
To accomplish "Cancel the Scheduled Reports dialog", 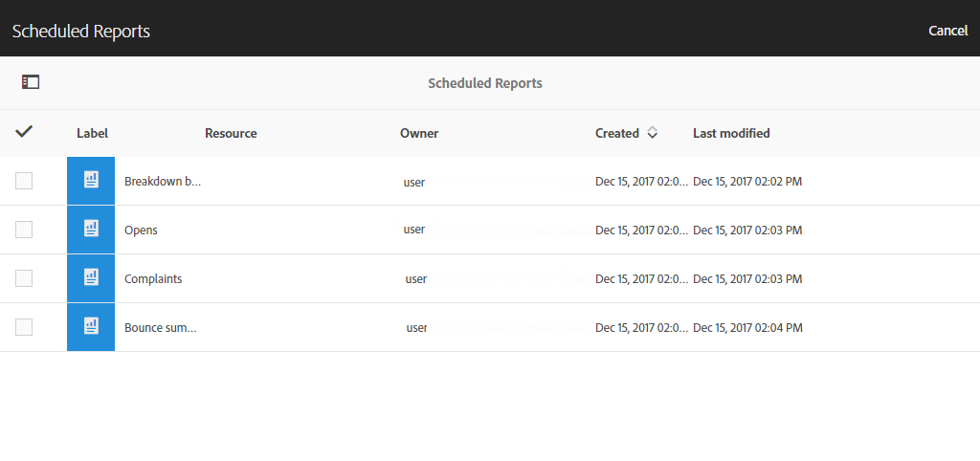I will click(947, 31).
